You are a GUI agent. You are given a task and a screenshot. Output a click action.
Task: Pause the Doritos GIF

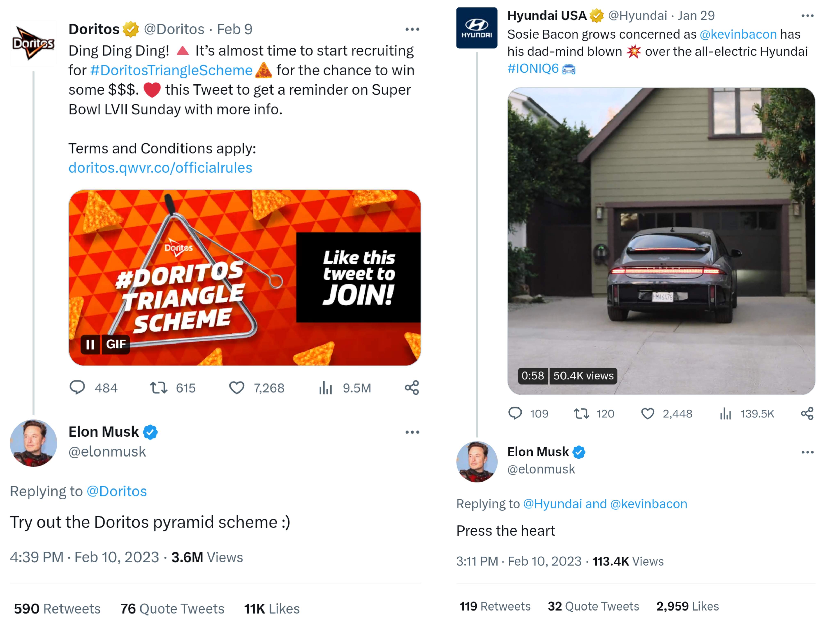tap(90, 345)
